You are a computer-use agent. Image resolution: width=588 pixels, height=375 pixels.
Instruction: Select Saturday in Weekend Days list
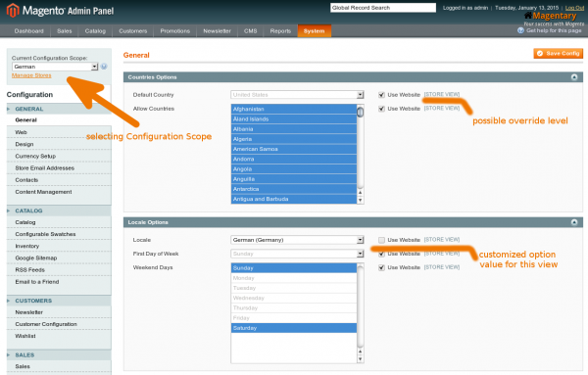pos(294,328)
